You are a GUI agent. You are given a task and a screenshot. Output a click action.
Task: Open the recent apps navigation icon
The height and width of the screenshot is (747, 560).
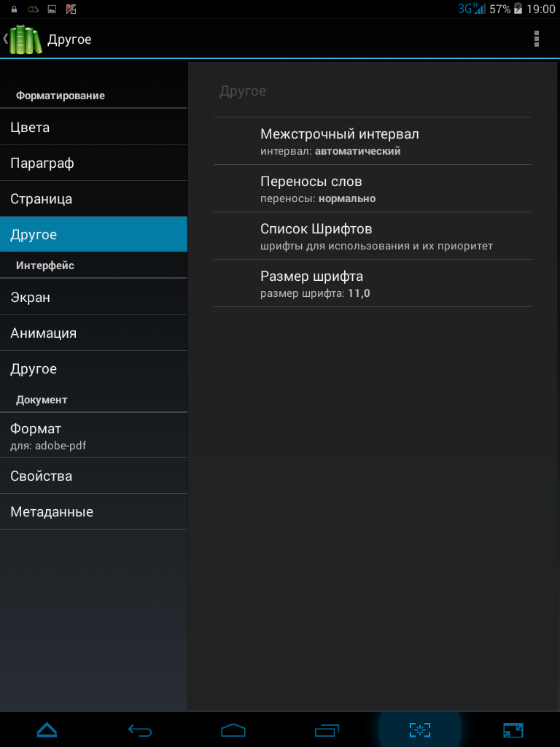tap(327, 729)
